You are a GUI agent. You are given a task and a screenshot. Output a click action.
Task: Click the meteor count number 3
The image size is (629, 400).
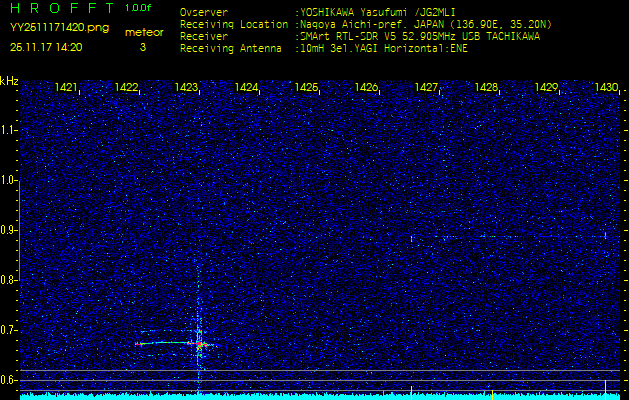click(x=142, y=47)
